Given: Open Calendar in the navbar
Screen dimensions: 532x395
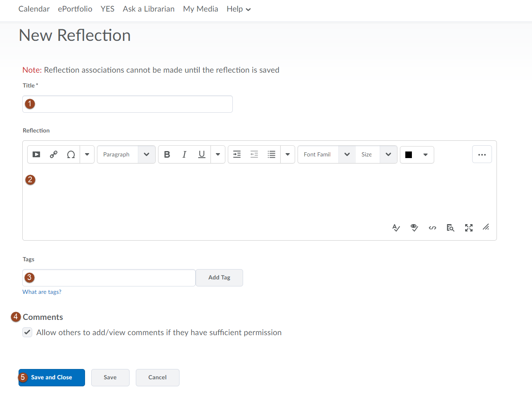Looking at the screenshot, I should tap(34, 9).
